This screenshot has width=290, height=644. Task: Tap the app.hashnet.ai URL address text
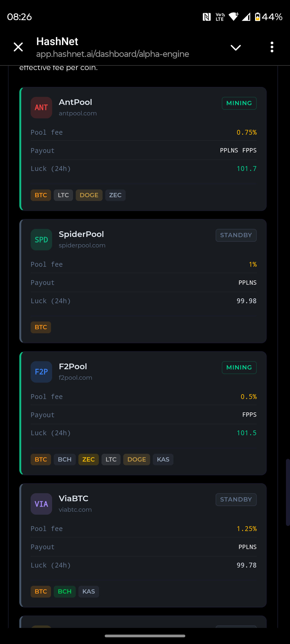(x=113, y=54)
